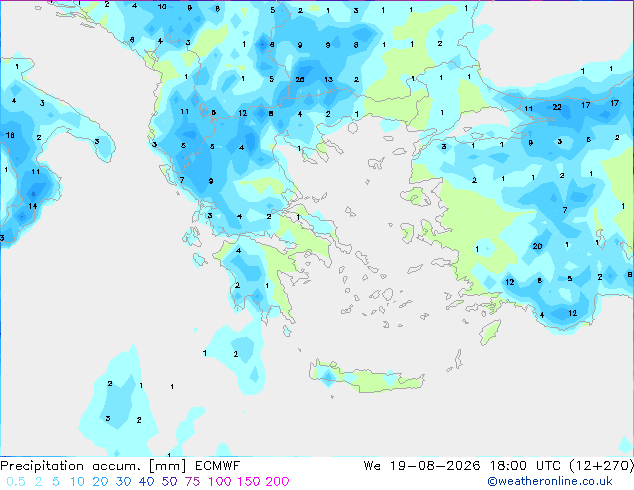Click the 50 mm legend value
The image size is (634, 490).
[x=169, y=482]
